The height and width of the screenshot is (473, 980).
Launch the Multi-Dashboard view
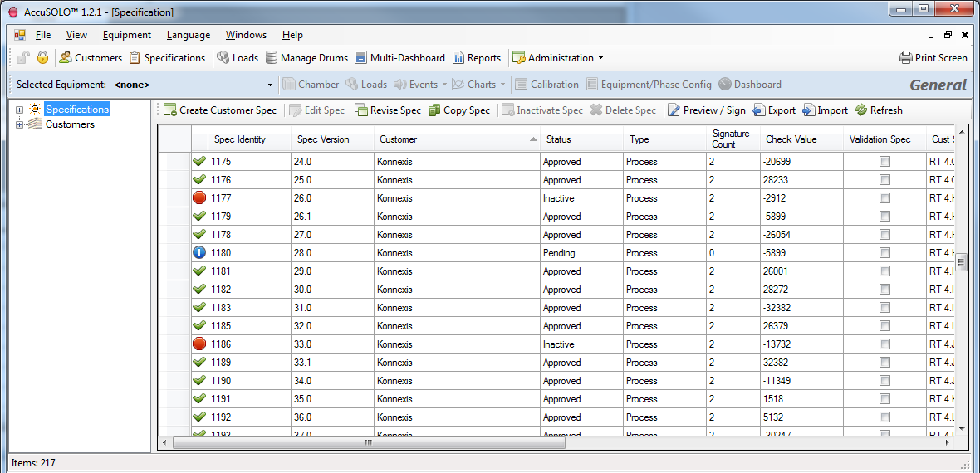click(360, 58)
